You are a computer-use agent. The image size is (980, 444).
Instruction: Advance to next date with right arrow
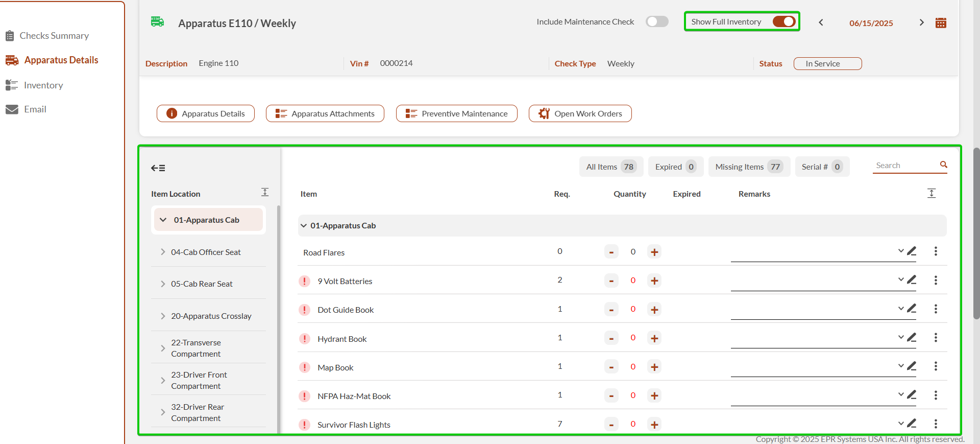[x=921, y=22]
